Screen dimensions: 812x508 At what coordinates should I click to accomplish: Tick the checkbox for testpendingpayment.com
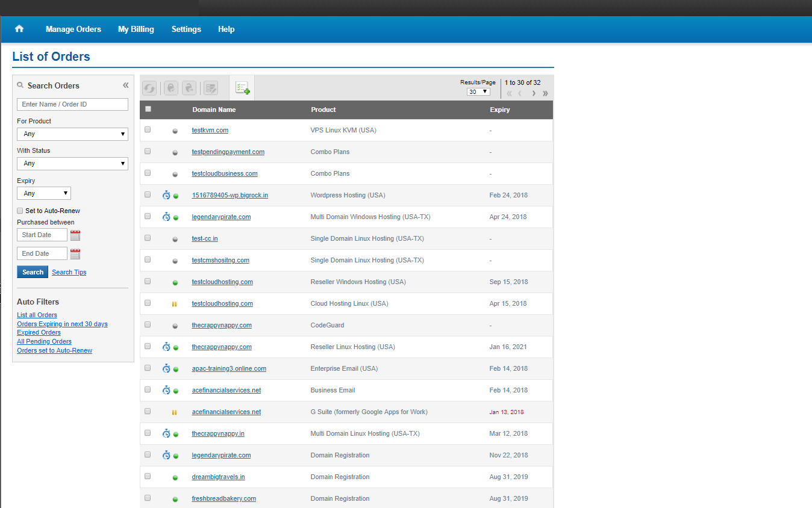(x=148, y=151)
